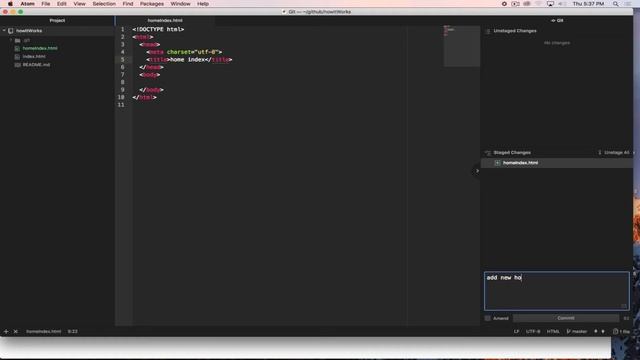This screenshot has width=640, height=360.
Task: Click the added-file status icon for homeIndex.html
Action: coord(497,163)
